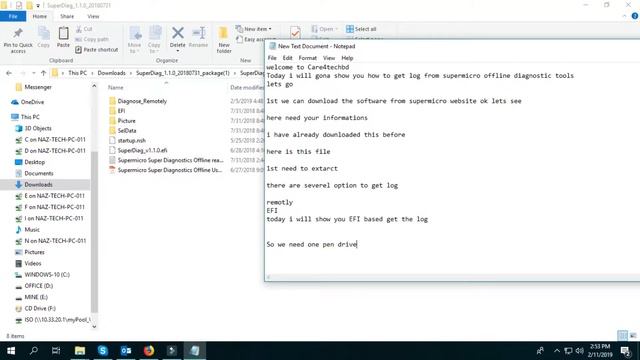
Task: Select Desktop in navigation pane
Action: coord(34,162)
